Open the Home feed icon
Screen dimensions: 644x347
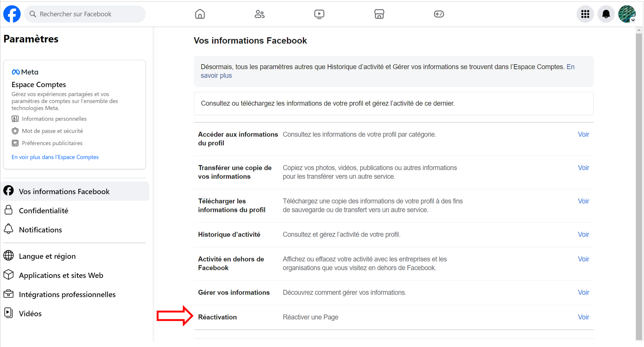tap(200, 14)
